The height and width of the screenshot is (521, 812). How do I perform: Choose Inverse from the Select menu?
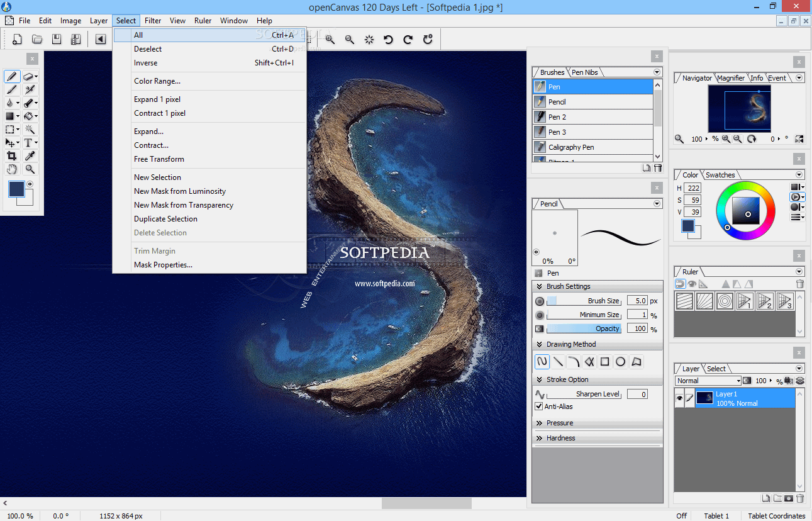[x=209, y=63]
